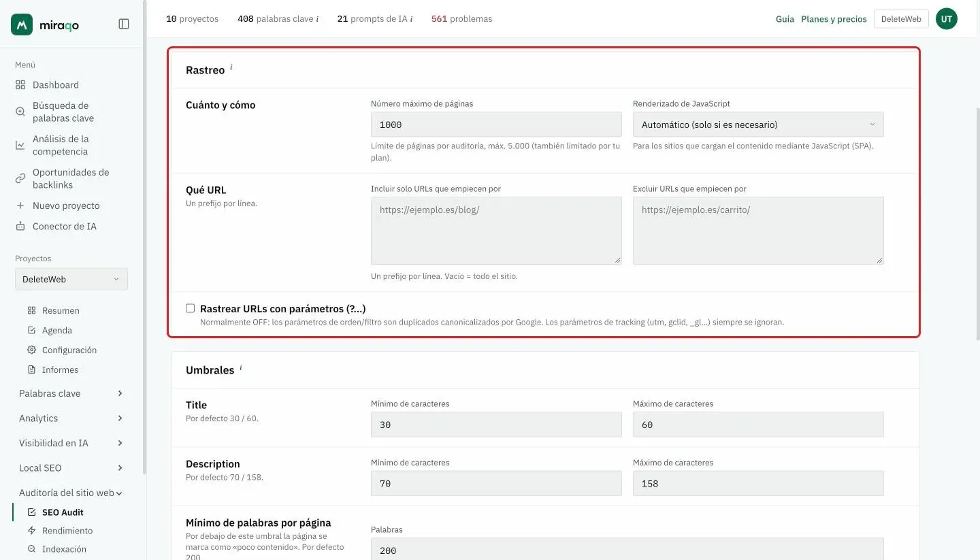The width and height of the screenshot is (980, 560).
Task: Open the UT user avatar menu
Action: tap(946, 19)
